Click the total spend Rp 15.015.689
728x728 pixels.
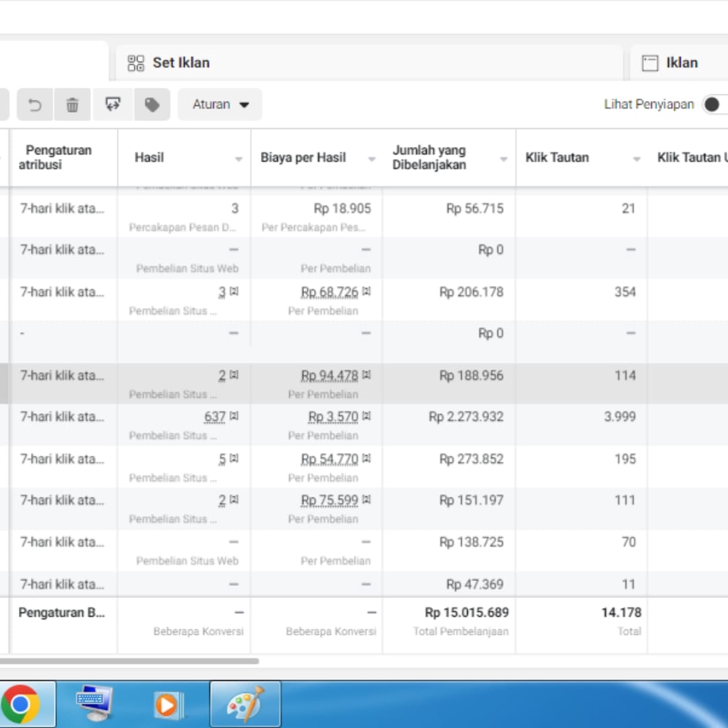[466, 613]
